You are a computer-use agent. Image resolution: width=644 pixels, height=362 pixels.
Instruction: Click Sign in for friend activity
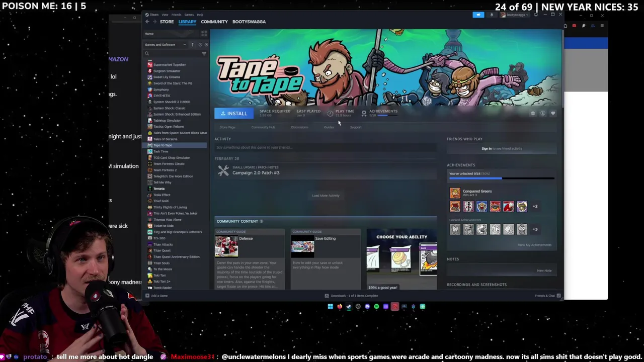click(487, 148)
